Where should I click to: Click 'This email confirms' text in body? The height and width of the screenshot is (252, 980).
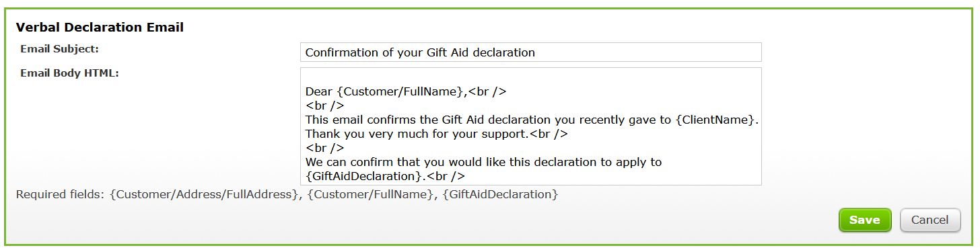point(356,120)
